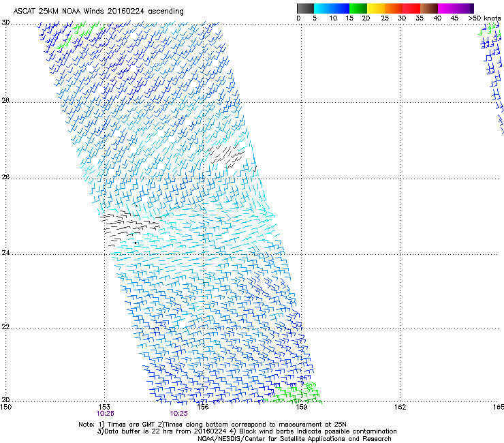This screenshot has height=443, width=504.
Task: Click the green wind barbs at the top-left swath
Action: [x=80, y=35]
